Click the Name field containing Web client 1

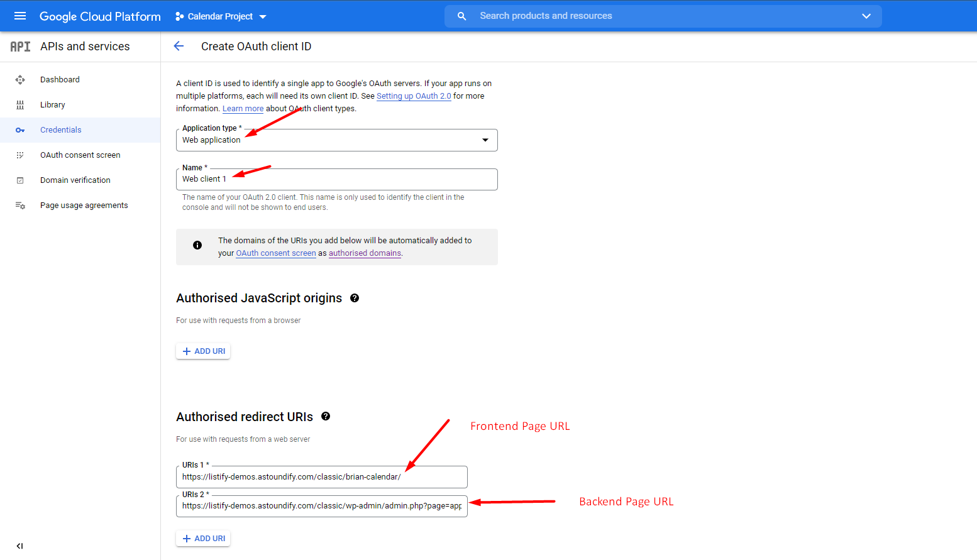[x=336, y=179]
